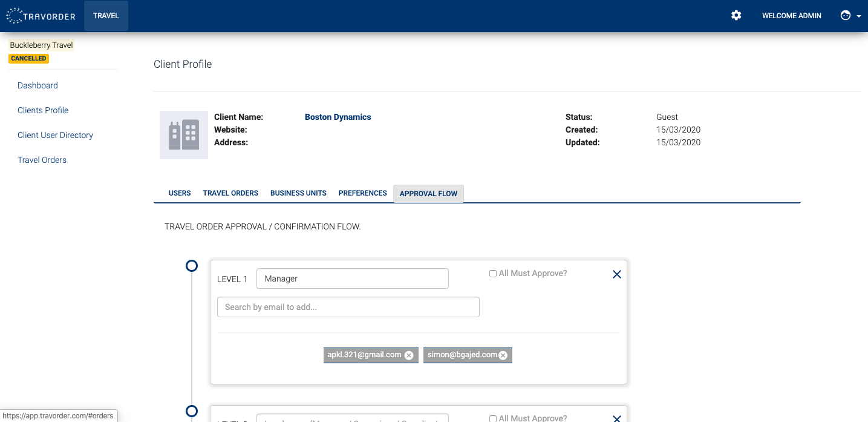
Task: Open the settings gear icon
Action: click(x=736, y=16)
